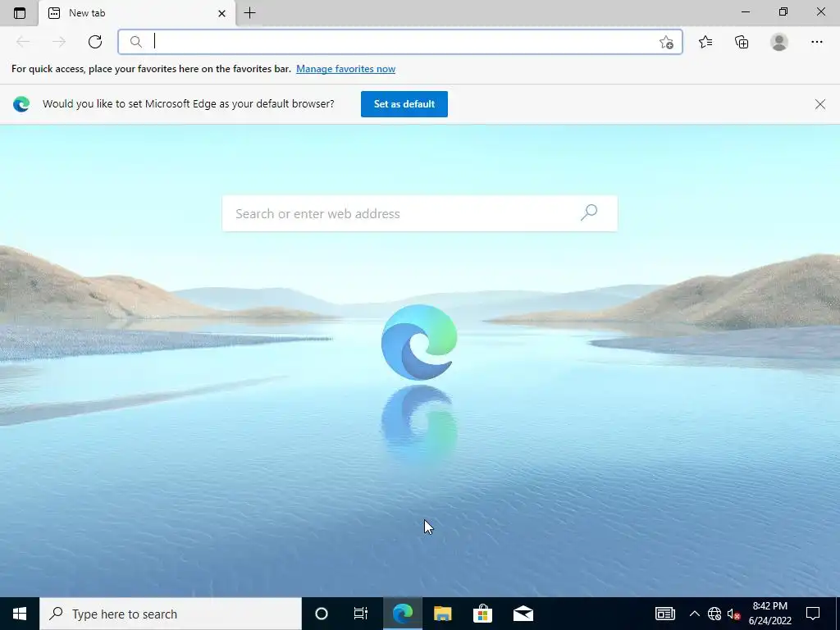Dismiss the default browser prompt bar
This screenshot has width=840, height=630.
[x=819, y=104]
